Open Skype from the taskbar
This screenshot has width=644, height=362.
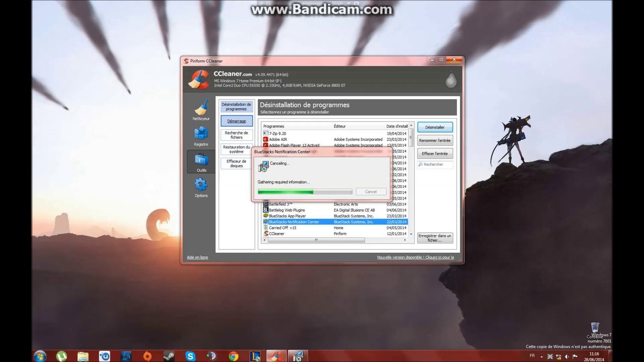click(x=190, y=356)
